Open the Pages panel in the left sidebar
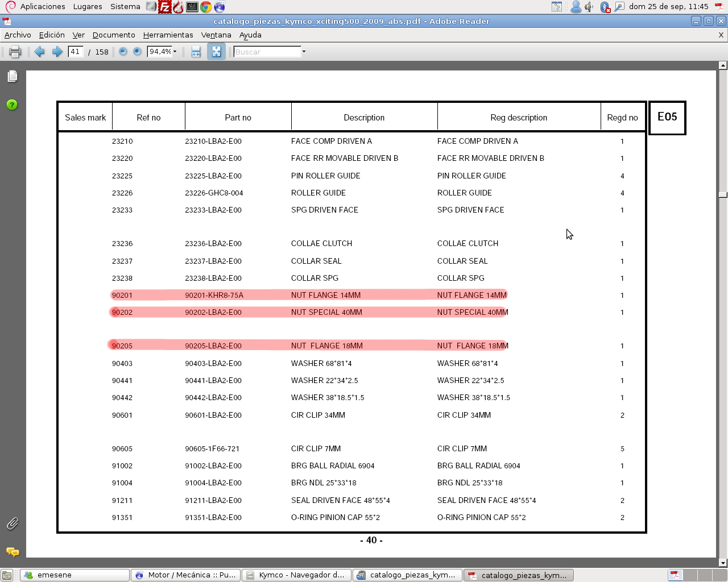 (x=13, y=76)
